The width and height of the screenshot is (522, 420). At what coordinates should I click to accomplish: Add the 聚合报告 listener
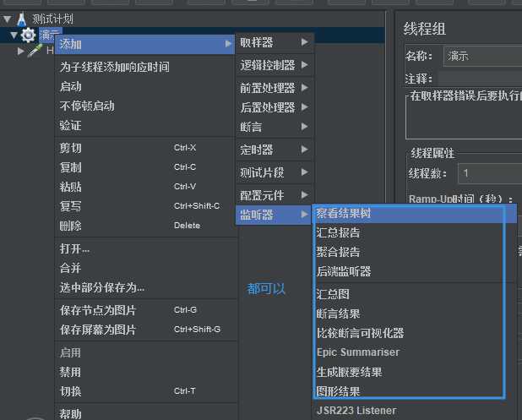415,252
